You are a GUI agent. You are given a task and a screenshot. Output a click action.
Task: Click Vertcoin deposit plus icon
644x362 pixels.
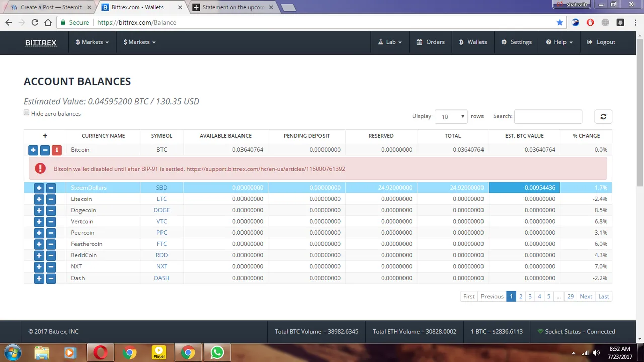point(39,221)
